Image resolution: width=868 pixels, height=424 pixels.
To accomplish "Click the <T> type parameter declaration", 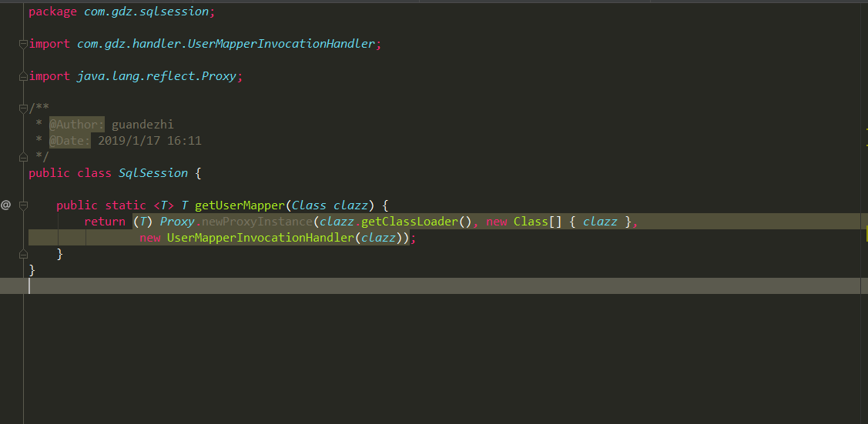I will click(164, 205).
